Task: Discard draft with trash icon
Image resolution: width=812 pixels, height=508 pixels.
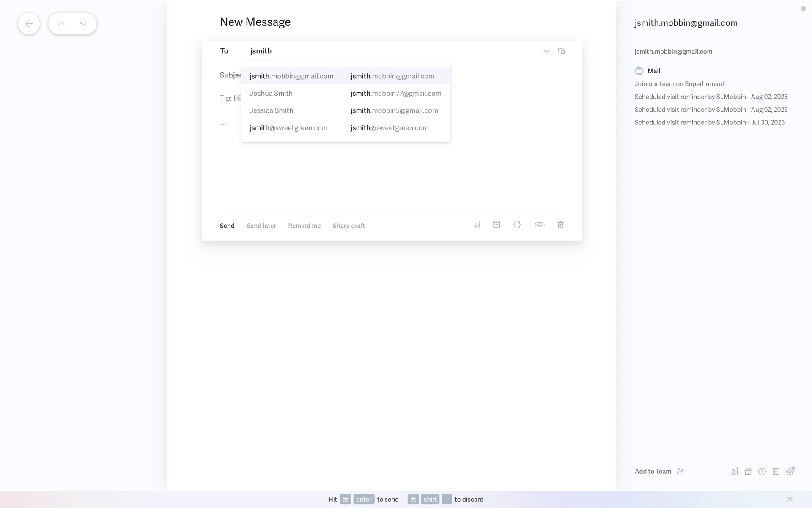Action: 560,225
